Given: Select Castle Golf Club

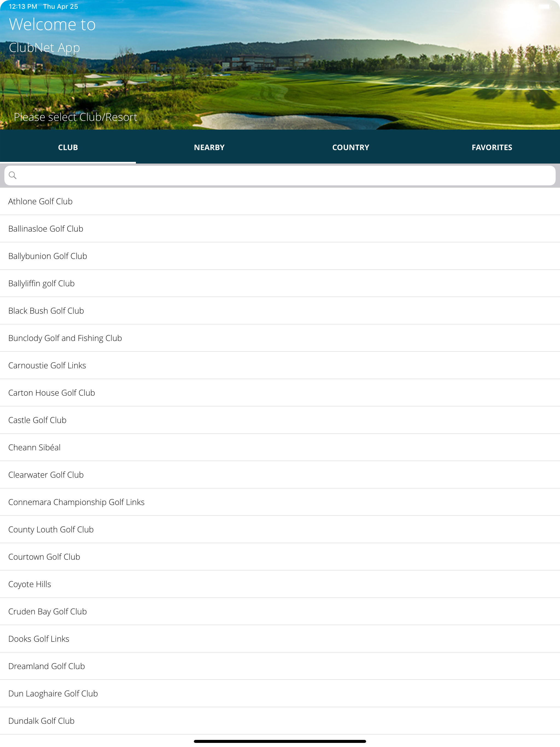Looking at the screenshot, I should tap(280, 420).
